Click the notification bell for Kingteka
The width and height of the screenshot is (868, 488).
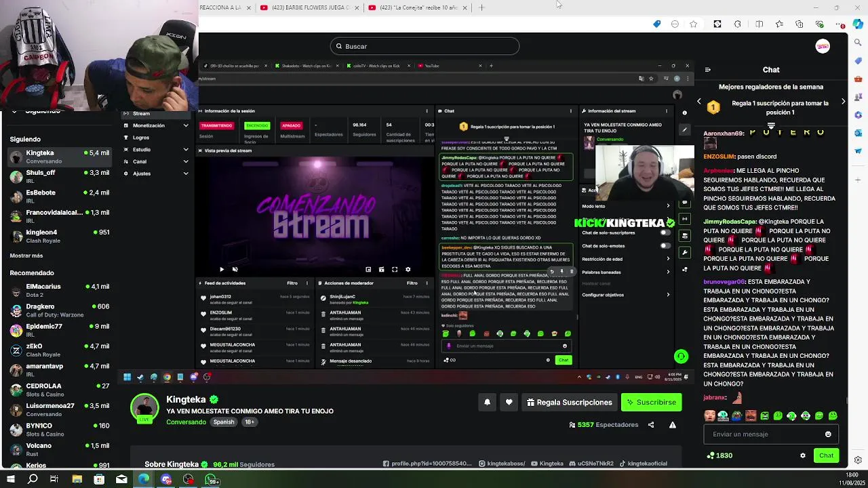[x=487, y=403]
